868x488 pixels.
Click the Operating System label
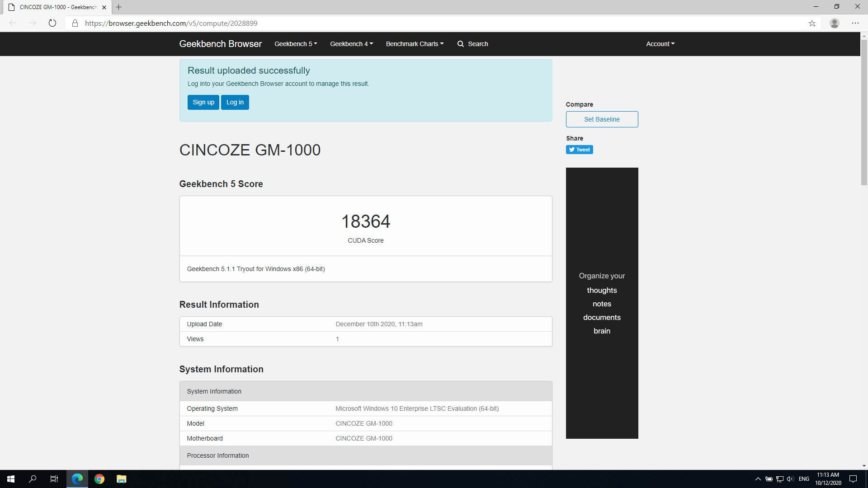pos(212,408)
